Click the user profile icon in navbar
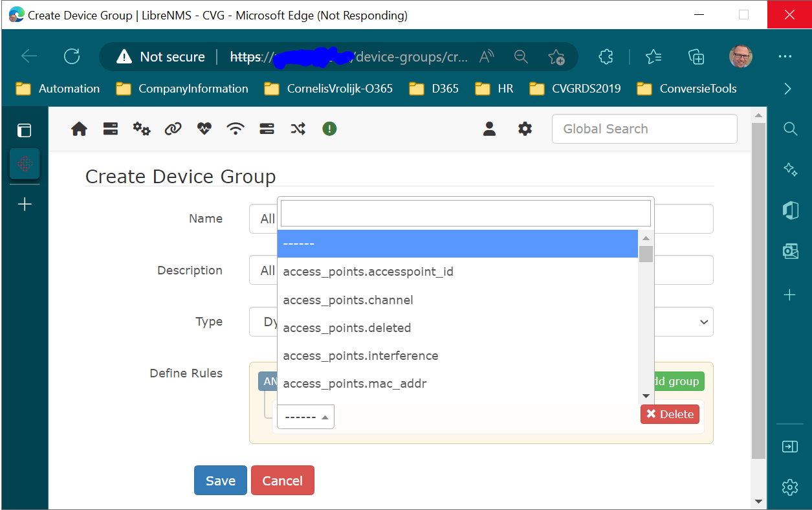 click(x=489, y=129)
